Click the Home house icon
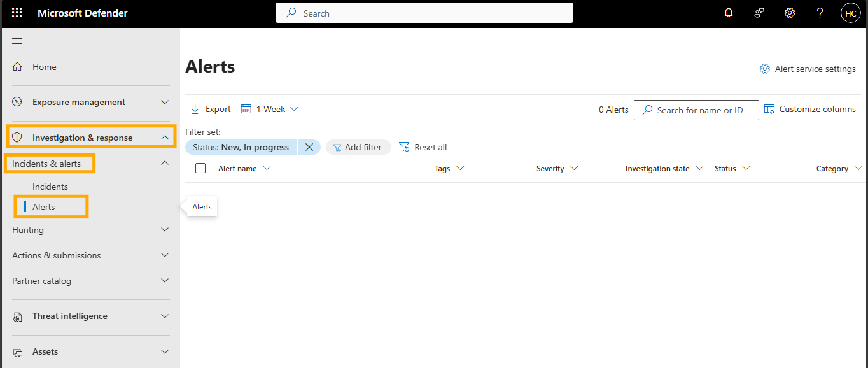 click(18, 67)
